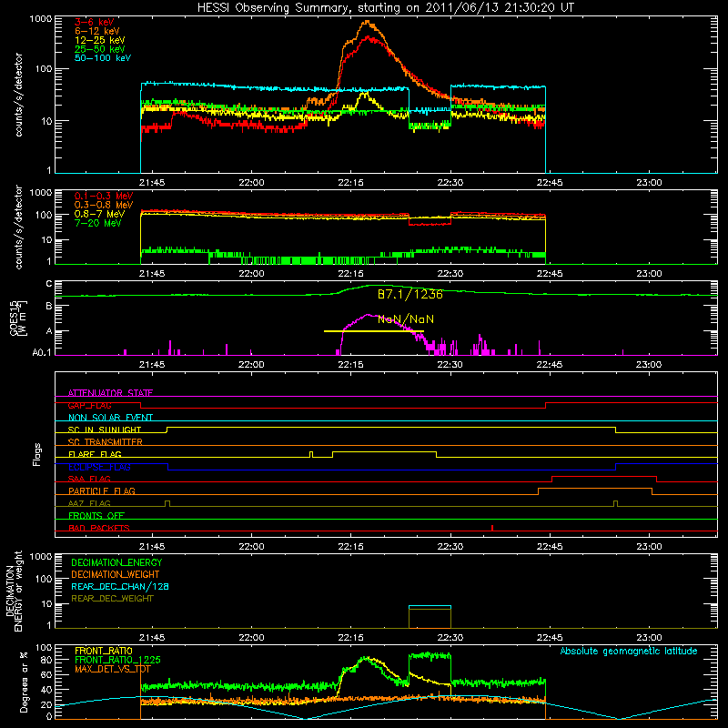
Task: Click the Absolute geomagnetic latitude label
Action: coord(629,652)
